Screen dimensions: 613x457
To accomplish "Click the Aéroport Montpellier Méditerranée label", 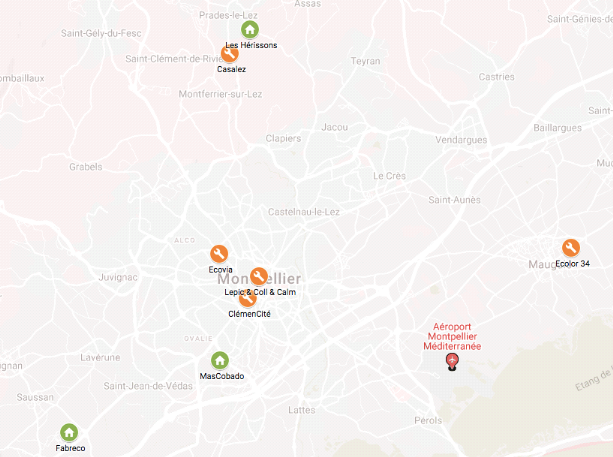I will pos(452,336).
